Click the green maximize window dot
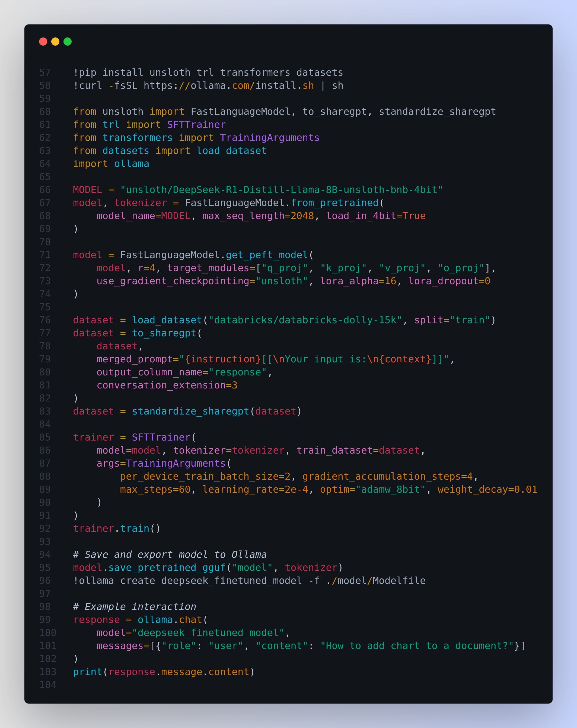The height and width of the screenshot is (728, 577). 68,42
